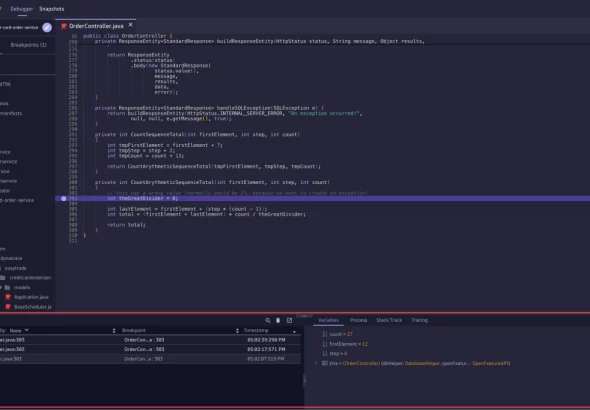590x410 pixels.
Task: Delete snapshots with the trash icon
Action: pos(278,320)
